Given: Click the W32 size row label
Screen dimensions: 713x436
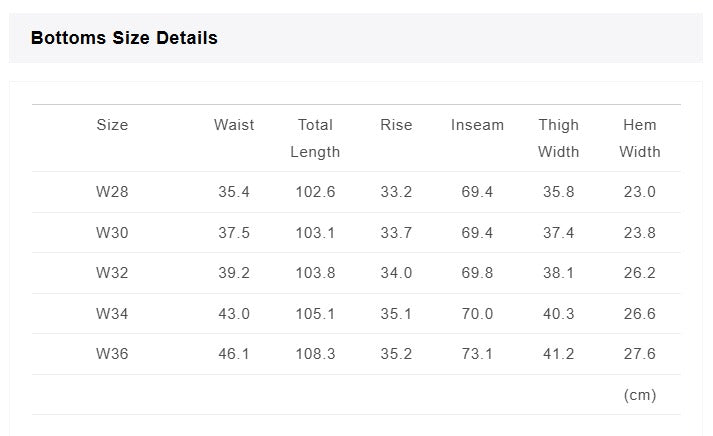Looking at the screenshot, I should coord(112,273).
